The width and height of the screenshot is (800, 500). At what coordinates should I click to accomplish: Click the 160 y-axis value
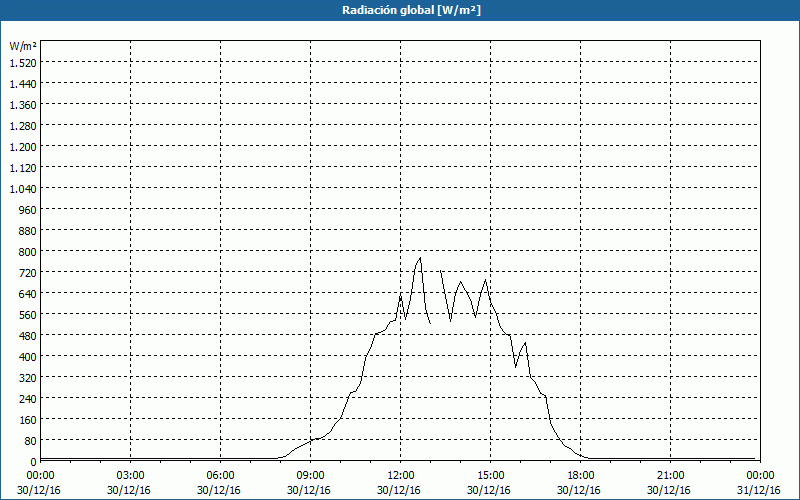28,420
